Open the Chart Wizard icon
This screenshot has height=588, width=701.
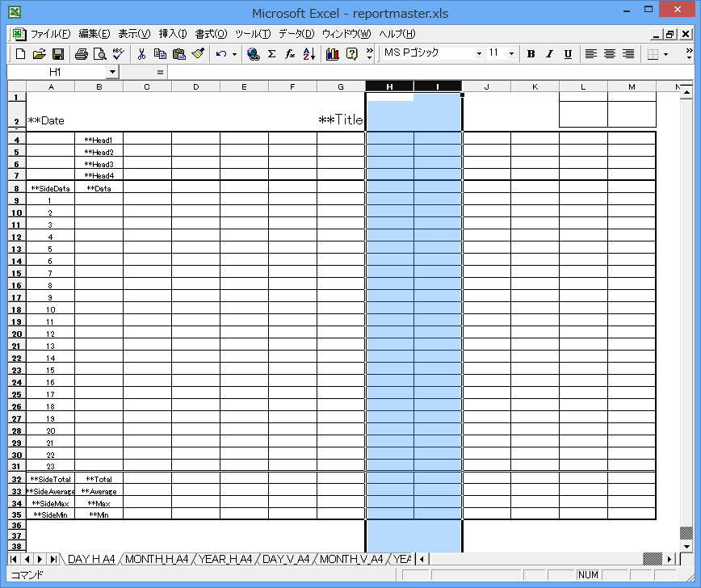[x=333, y=54]
